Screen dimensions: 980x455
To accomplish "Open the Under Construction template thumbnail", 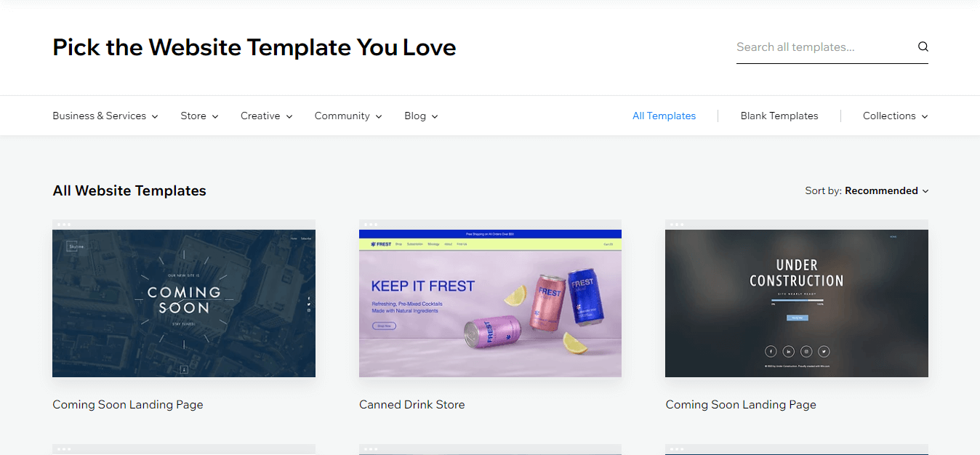I will 796,303.
